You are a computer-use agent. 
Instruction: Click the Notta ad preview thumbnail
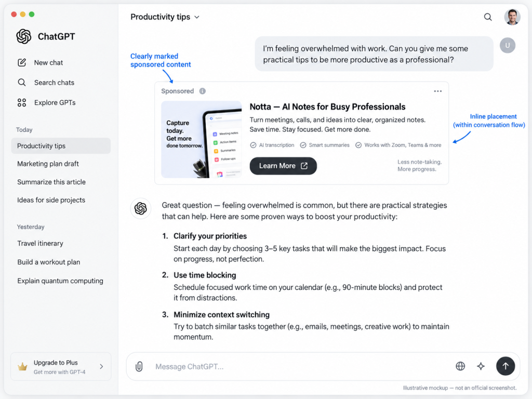(x=201, y=139)
